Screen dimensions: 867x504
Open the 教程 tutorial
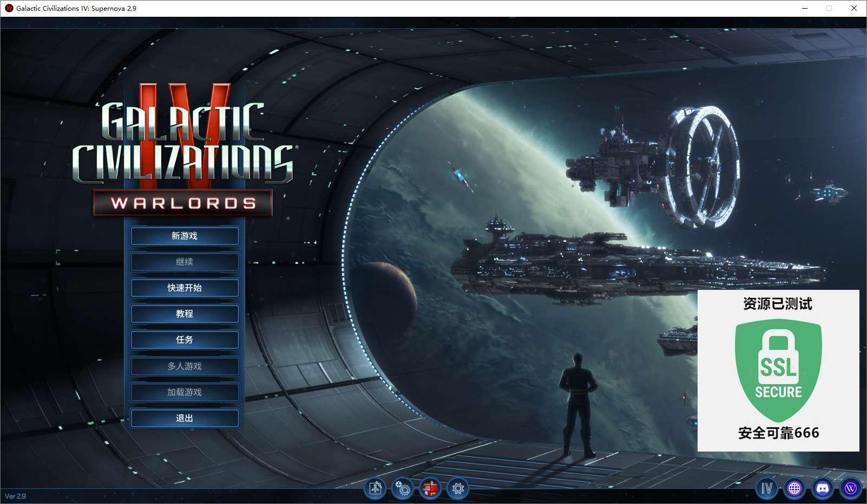[185, 314]
